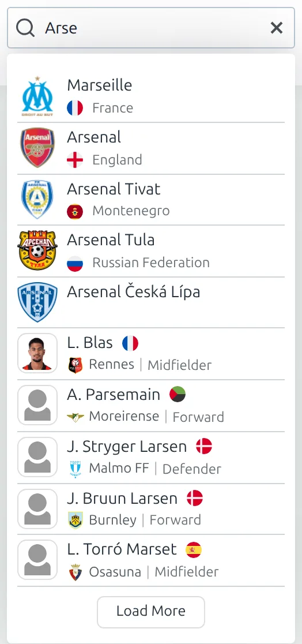Click the Load More button
Image resolution: width=302 pixels, height=644 pixels.
[x=151, y=612]
